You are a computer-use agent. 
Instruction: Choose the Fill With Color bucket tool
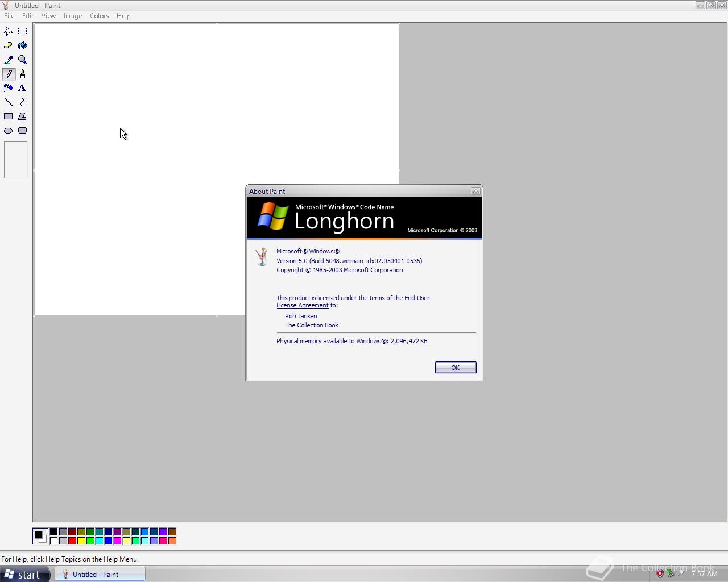(x=23, y=45)
